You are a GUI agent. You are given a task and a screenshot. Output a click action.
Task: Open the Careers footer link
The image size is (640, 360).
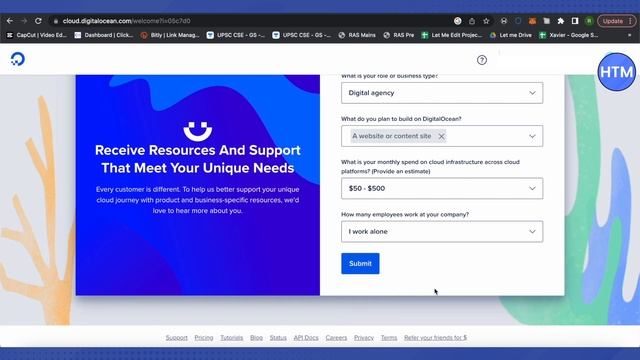click(336, 338)
